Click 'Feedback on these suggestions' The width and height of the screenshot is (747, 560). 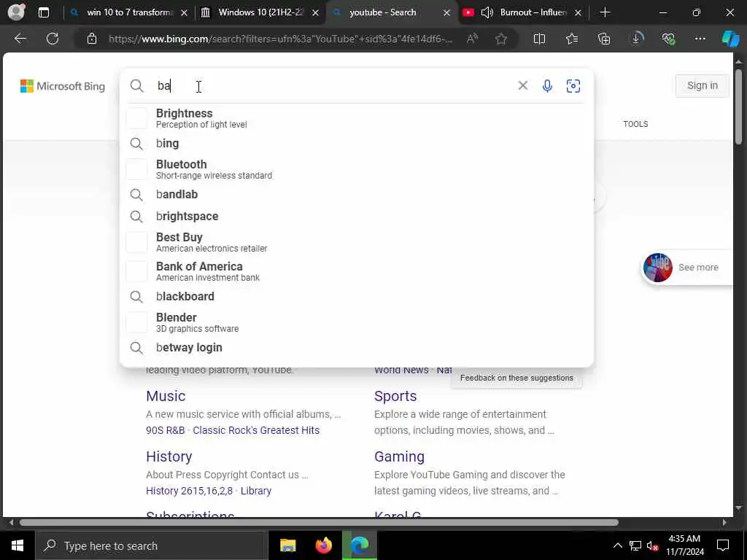[516, 378]
